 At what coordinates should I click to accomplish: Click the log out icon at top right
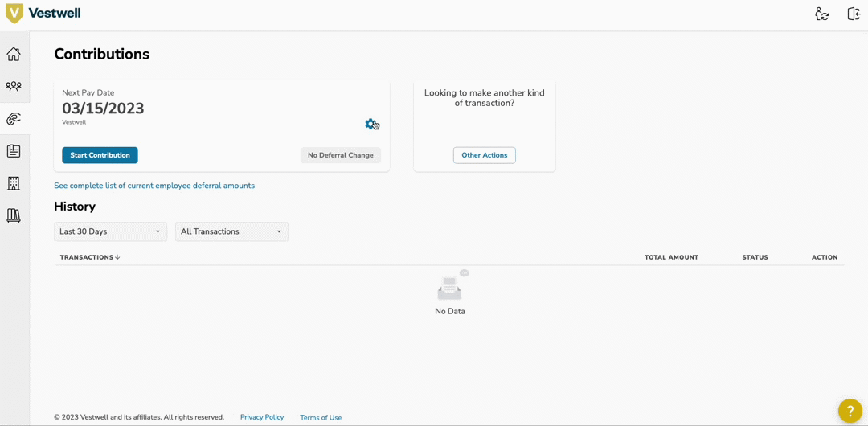[x=854, y=14]
